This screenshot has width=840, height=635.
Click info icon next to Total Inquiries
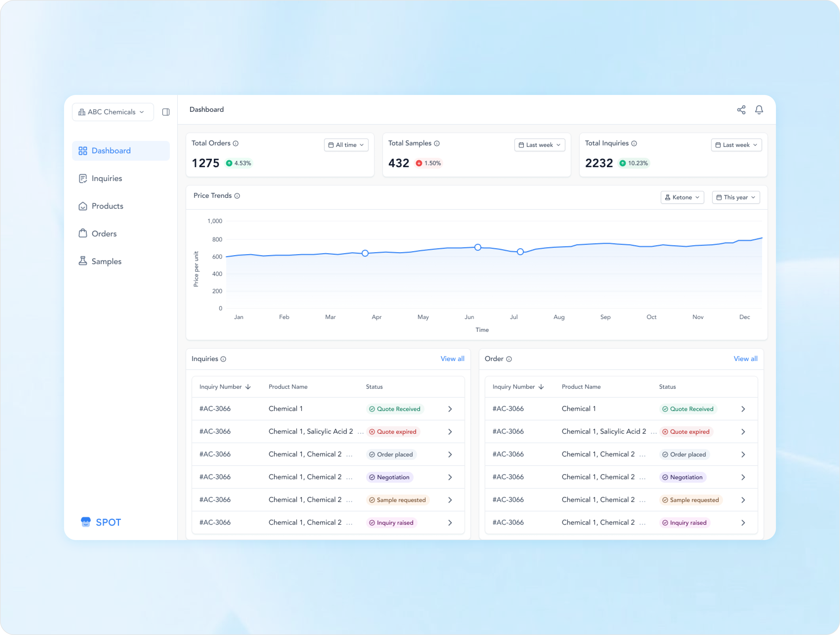point(634,143)
